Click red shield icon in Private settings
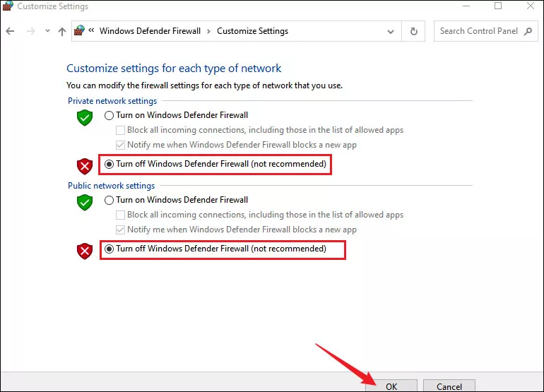Image resolution: width=544 pixels, height=392 pixels. (x=85, y=167)
